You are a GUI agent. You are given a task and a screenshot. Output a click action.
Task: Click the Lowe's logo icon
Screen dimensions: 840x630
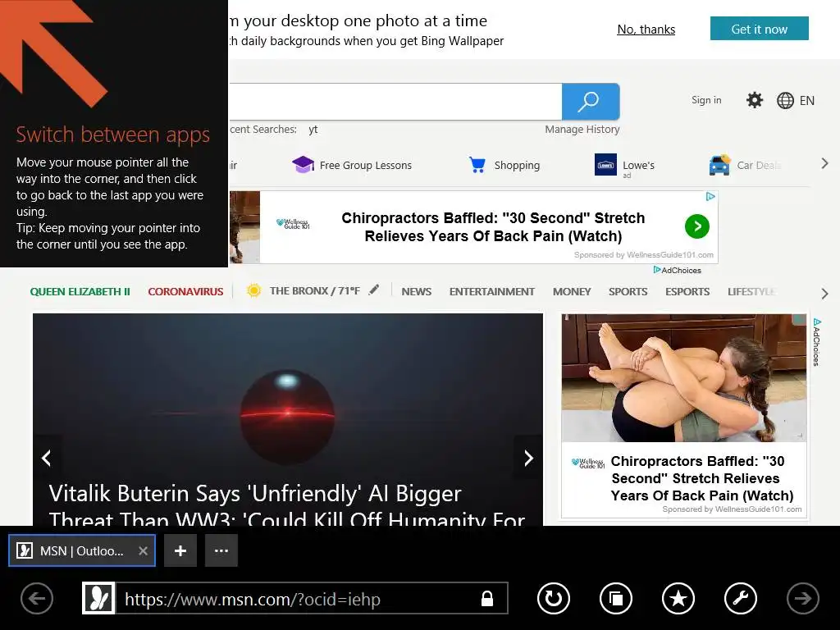[605, 165]
